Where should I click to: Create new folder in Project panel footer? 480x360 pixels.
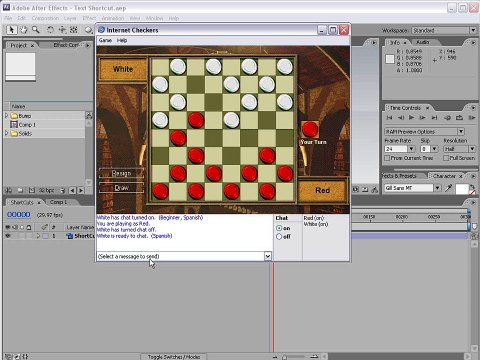[x=20, y=190]
